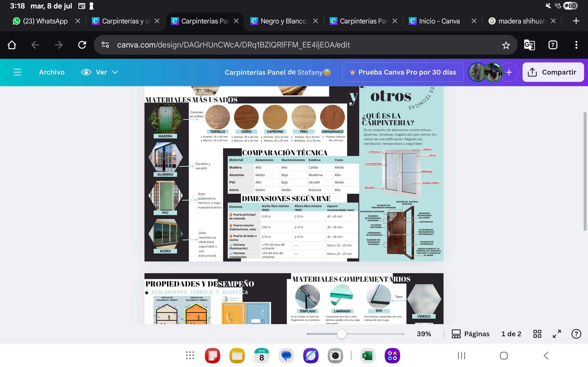The height and width of the screenshot is (367, 588).
Task: Bookmark page with star icon
Action: point(506,45)
